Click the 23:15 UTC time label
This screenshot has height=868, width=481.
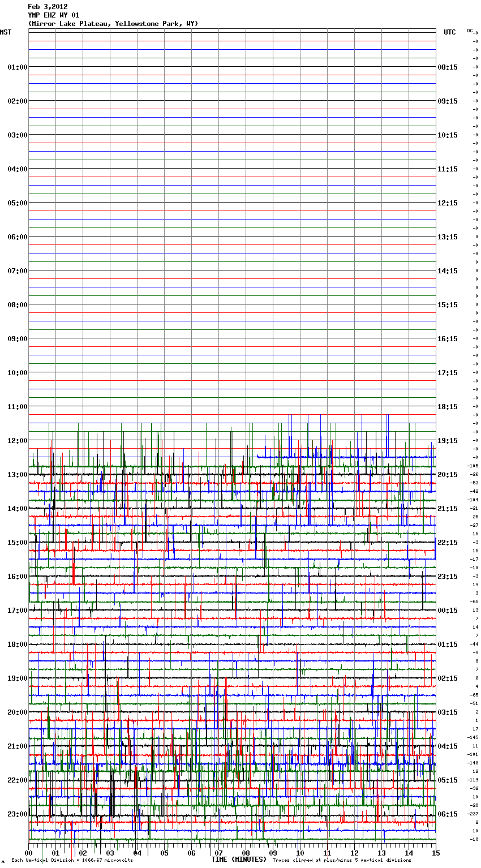[x=448, y=577]
